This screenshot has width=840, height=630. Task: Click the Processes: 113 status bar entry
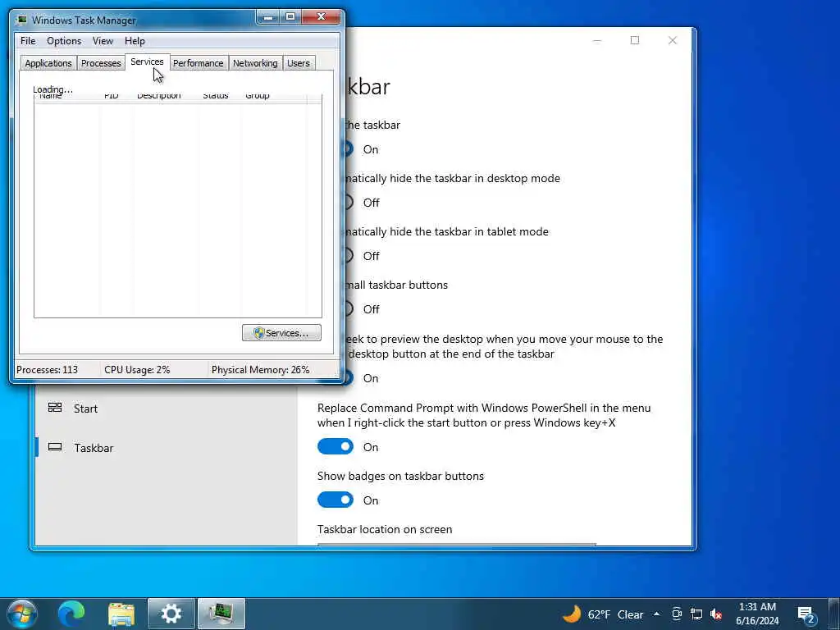(47, 370)
